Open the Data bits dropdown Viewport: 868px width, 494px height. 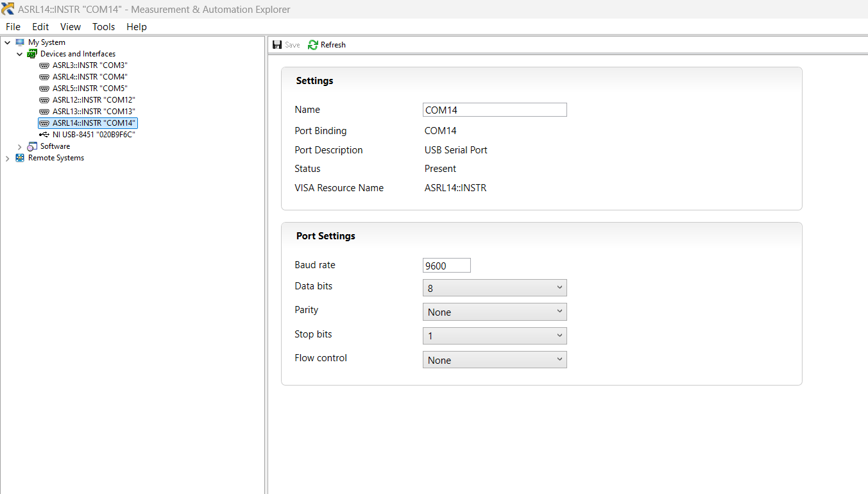[495, 288]
